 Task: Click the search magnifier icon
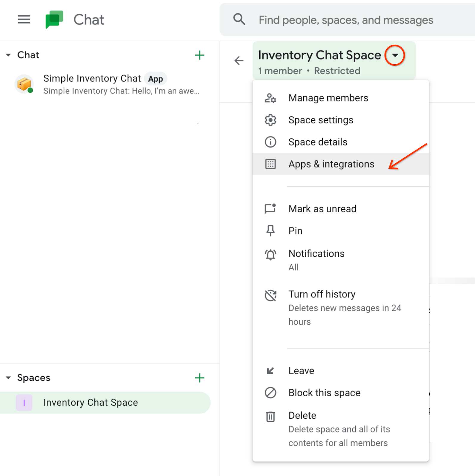239,20
